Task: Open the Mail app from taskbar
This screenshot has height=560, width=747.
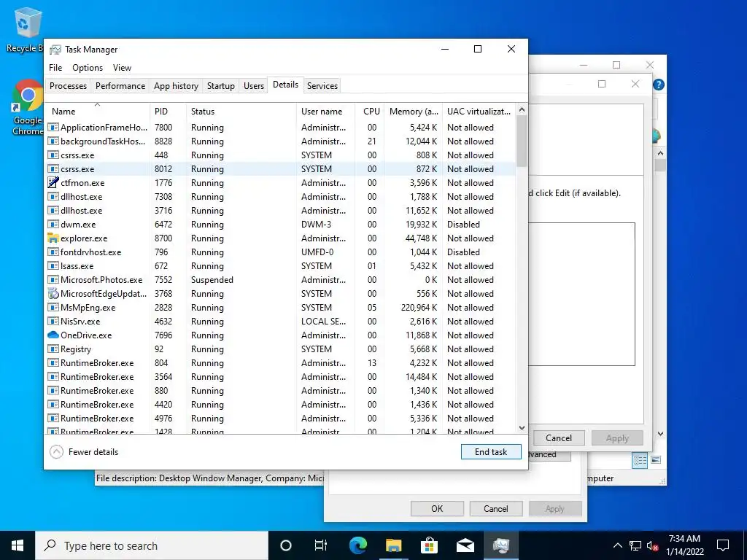Action: (465, 545)
